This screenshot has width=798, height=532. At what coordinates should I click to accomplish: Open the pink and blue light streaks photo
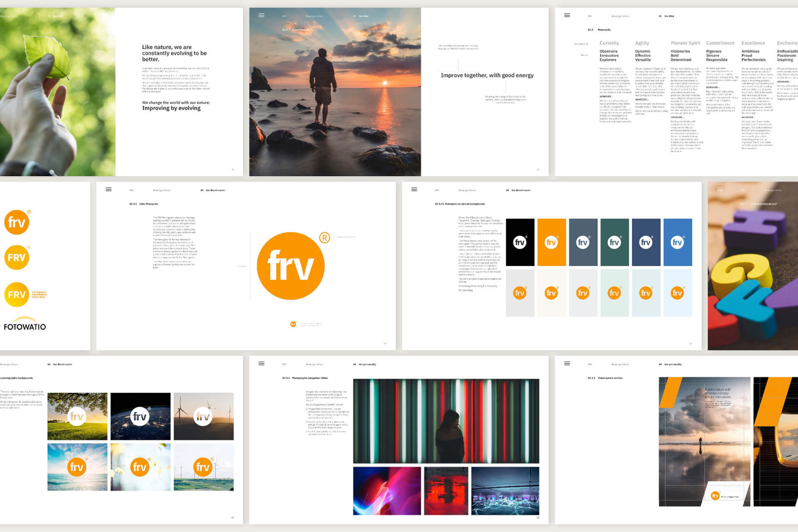(x=387, y=491)
